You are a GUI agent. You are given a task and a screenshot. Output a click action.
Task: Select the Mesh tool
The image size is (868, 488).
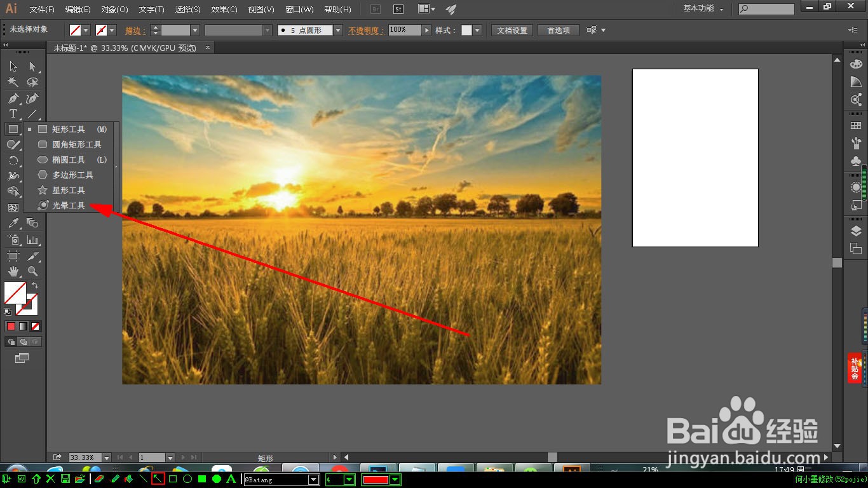coord(13,207)
